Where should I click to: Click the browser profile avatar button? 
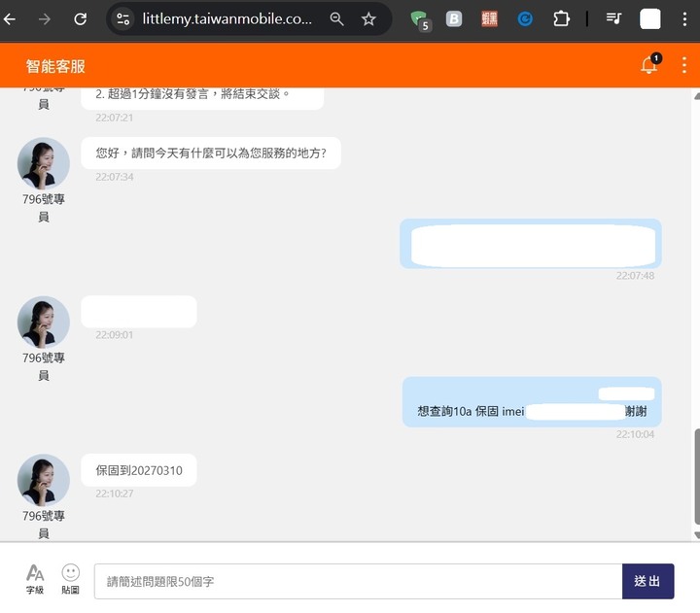(650, 18)
